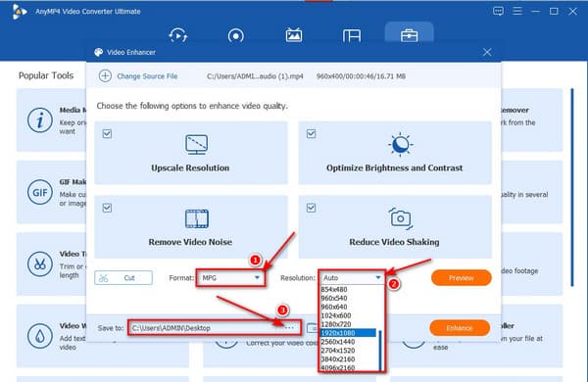Image resolution: width=588 pixels, height=382 pixels.
Task: Click the three-dots browse button
Action: point(289,328)
